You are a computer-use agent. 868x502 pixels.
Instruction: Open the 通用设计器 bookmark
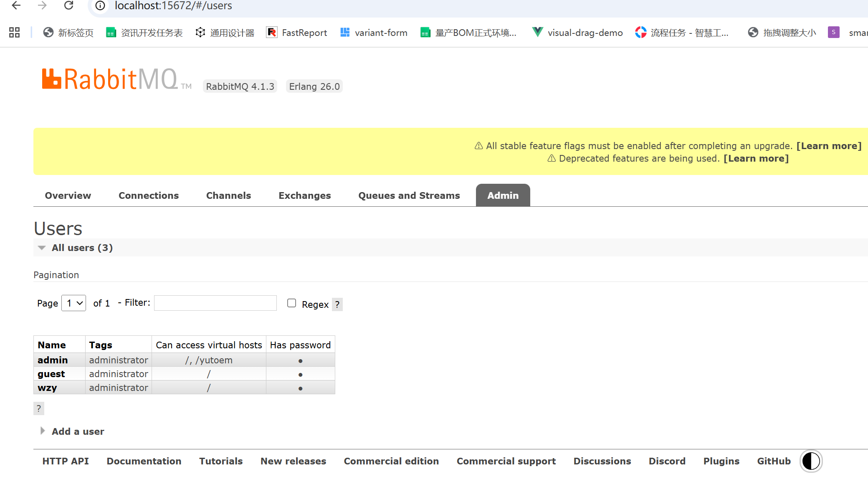(x=225, y=33)
